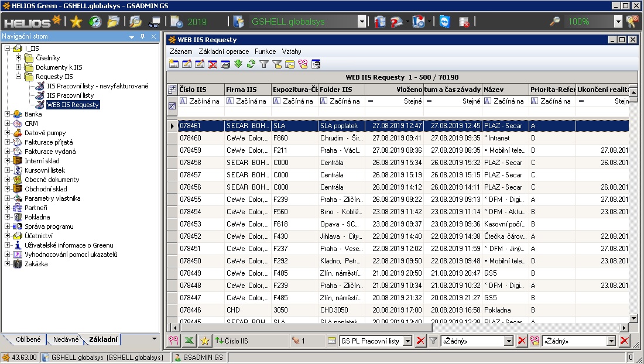The width and height of the screenshot is (644, 364).
Task: Open the second «Žádný» dropdown at right
Action: 611,341
